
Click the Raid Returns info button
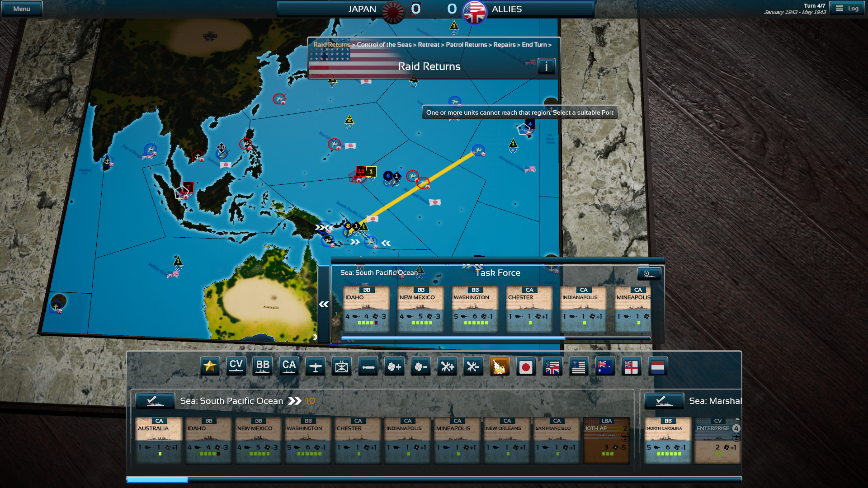tap(547, 66)
